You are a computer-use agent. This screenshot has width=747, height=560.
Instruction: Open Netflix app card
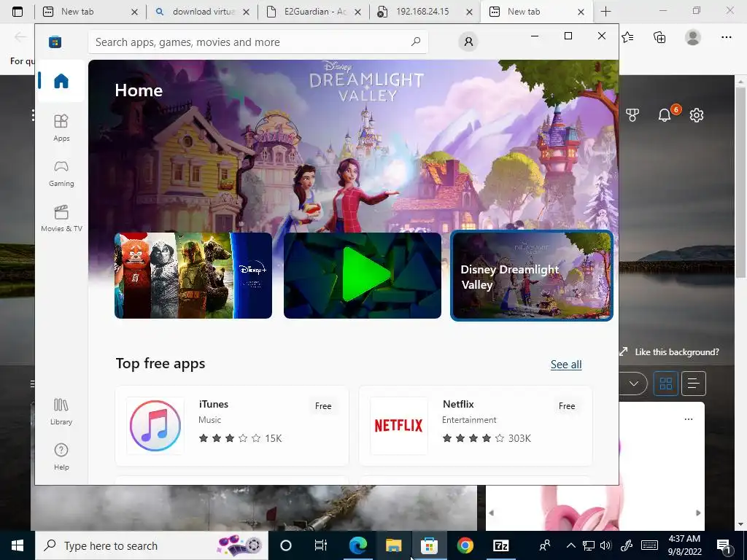476,426
